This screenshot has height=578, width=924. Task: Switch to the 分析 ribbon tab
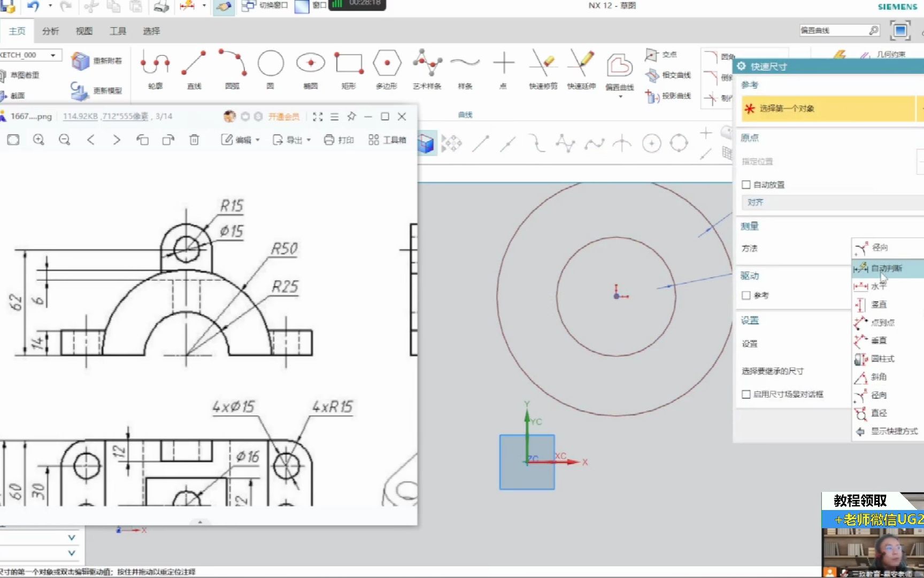50,31
